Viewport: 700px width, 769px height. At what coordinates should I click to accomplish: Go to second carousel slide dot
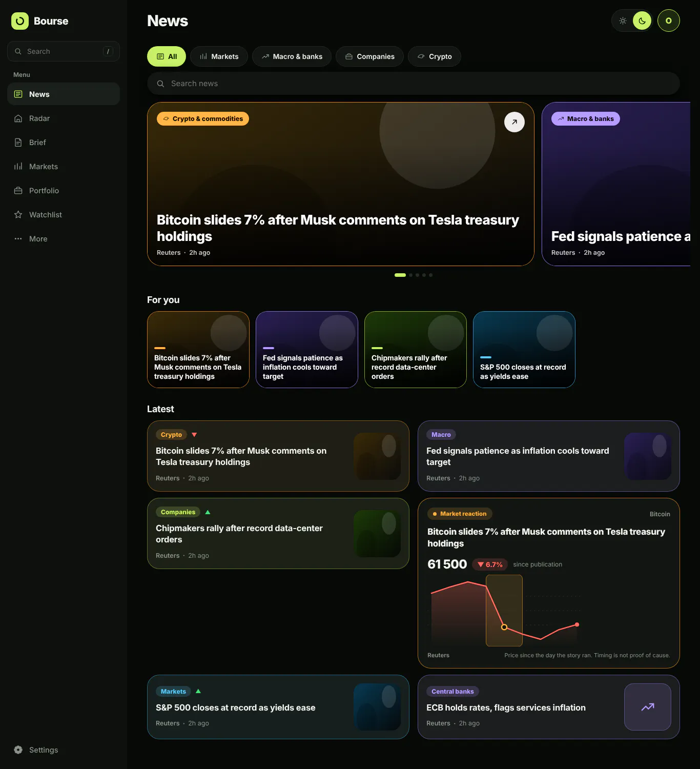[410, 275]
